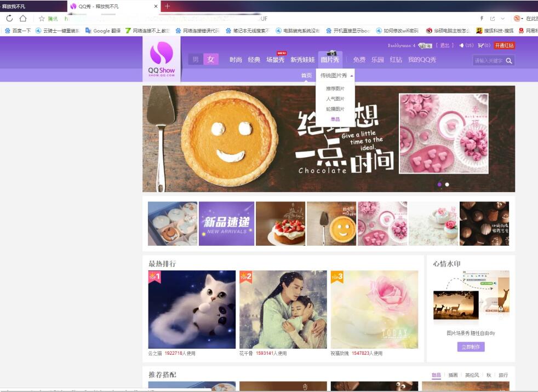The image size is (538, 392).
Task: Open the 华硕电脑主板 bookmark
Action: pos(448,31)
